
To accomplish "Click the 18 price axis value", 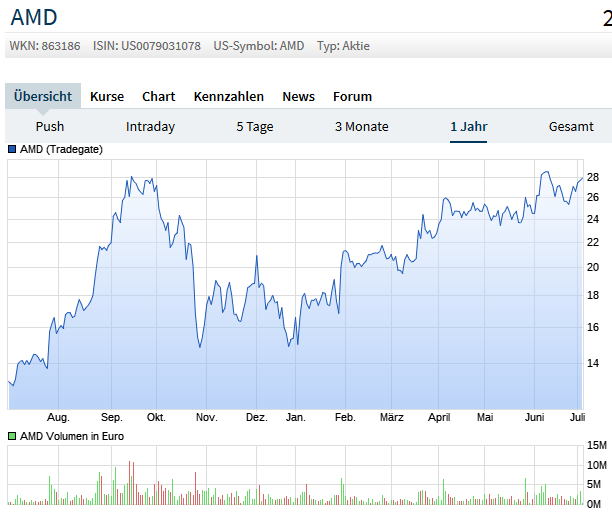I will tap(592, 295).
